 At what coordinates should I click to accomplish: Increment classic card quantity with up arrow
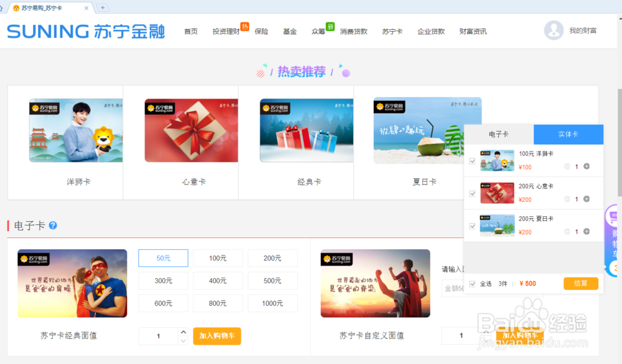click(183, 332)
